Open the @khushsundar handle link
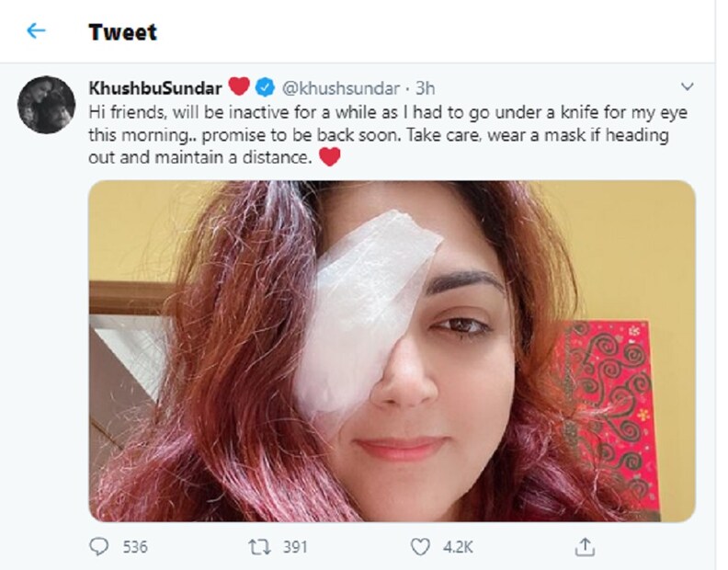This screenshot has height=570, width=728. pyautogui.click(x=341, y=89)
